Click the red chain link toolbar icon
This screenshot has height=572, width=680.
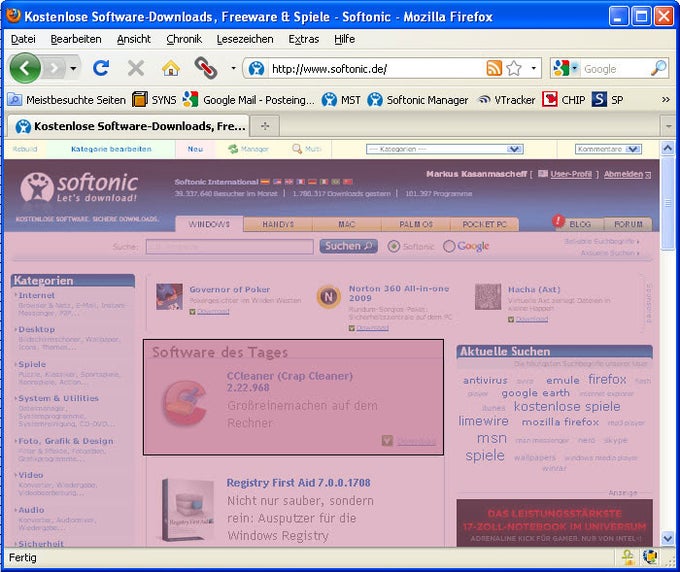click(x=206, y=68)
